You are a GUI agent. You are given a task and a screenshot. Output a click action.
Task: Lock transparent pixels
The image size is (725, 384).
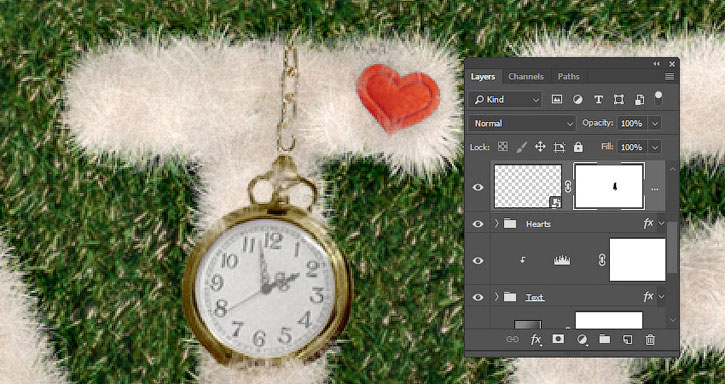(x=503, y=147)
